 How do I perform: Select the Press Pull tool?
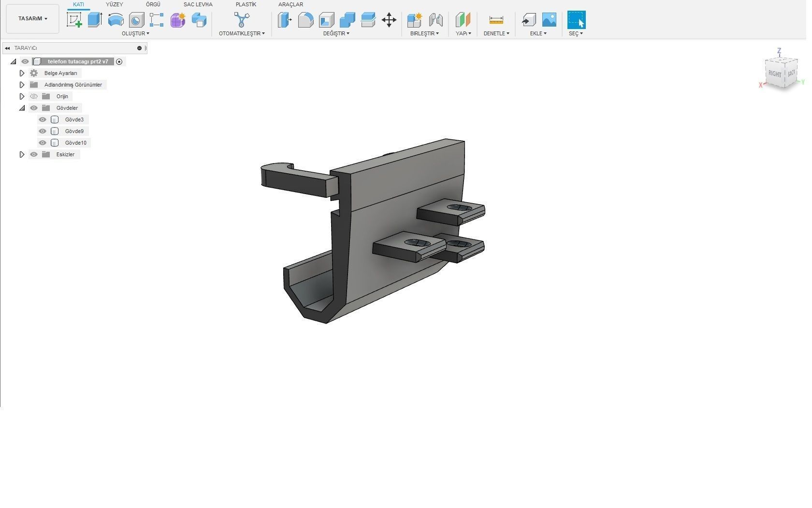(285, 20)
